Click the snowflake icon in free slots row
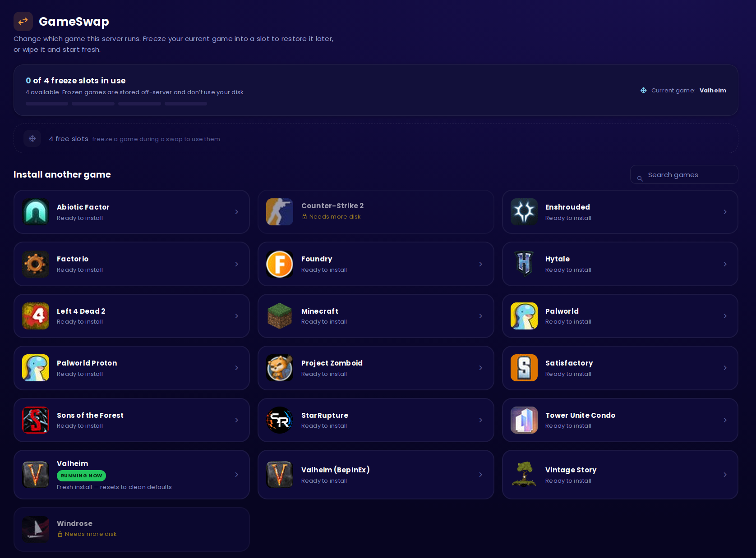 coord(32,139)
